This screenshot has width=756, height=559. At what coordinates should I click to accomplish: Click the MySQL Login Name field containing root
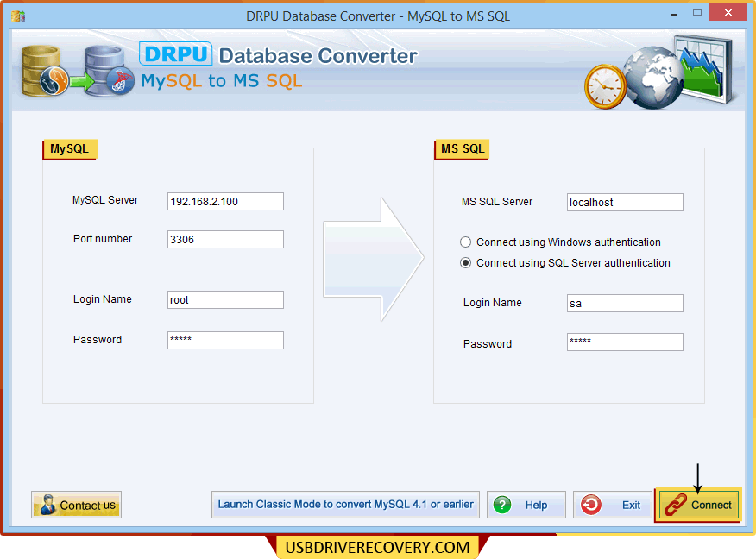[x=225, y=299]
